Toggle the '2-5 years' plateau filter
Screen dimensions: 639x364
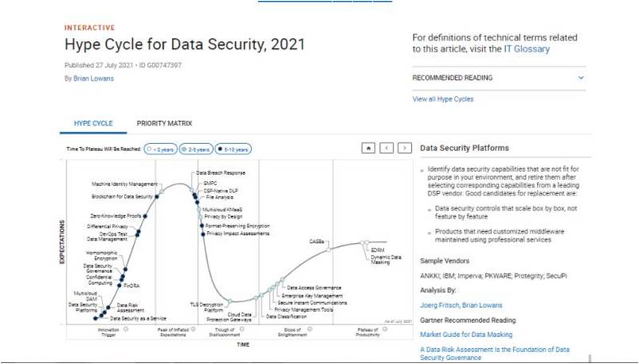[195, 149]
